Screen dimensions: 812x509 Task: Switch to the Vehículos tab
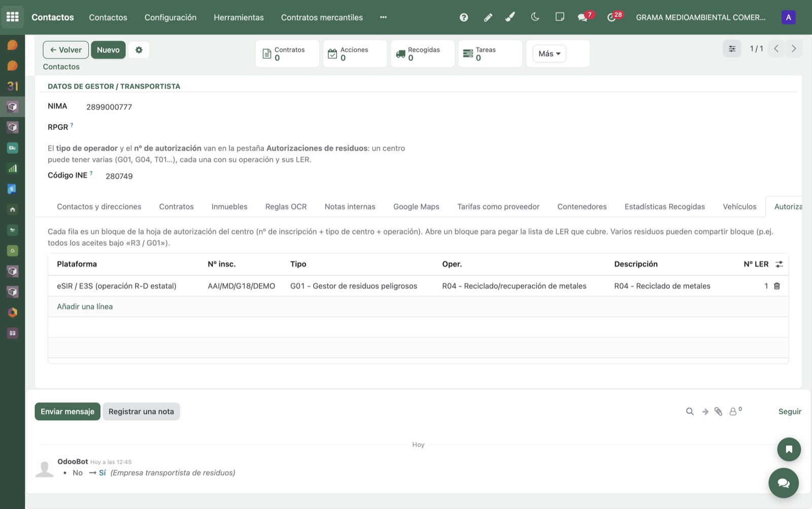739,206
